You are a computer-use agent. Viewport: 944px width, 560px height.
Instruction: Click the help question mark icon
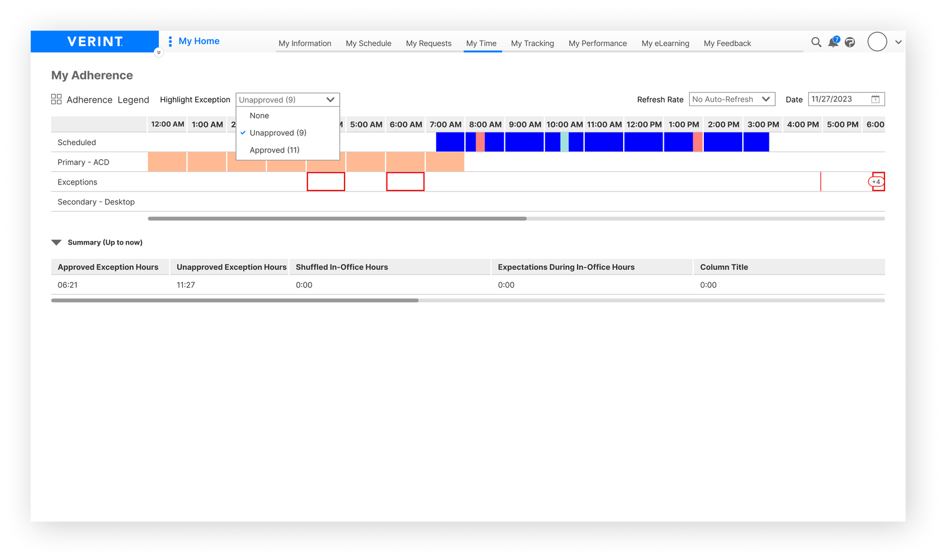click(850, 42)
